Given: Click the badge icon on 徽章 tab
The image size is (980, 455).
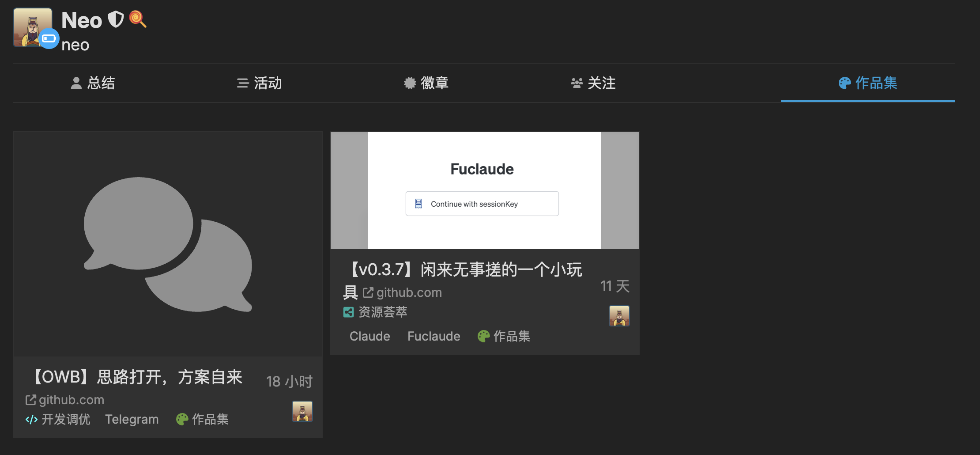Looking at the screenshot, I should (410, 83).
